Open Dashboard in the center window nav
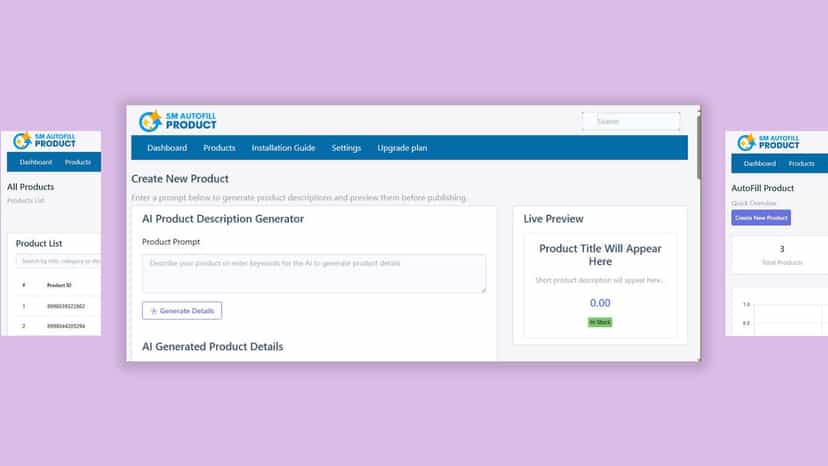Screen dimensions: 828x466 (167, 148)
